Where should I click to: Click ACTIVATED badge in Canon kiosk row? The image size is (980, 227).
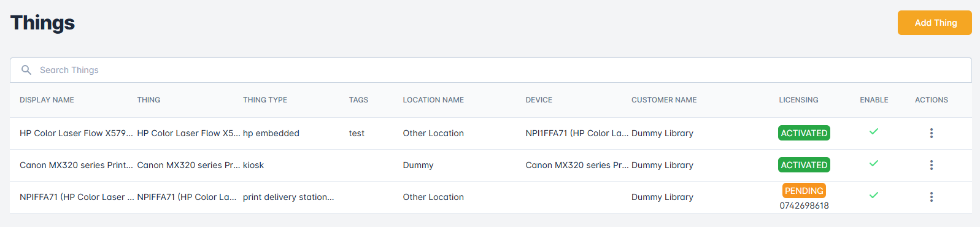pos(804,165)
